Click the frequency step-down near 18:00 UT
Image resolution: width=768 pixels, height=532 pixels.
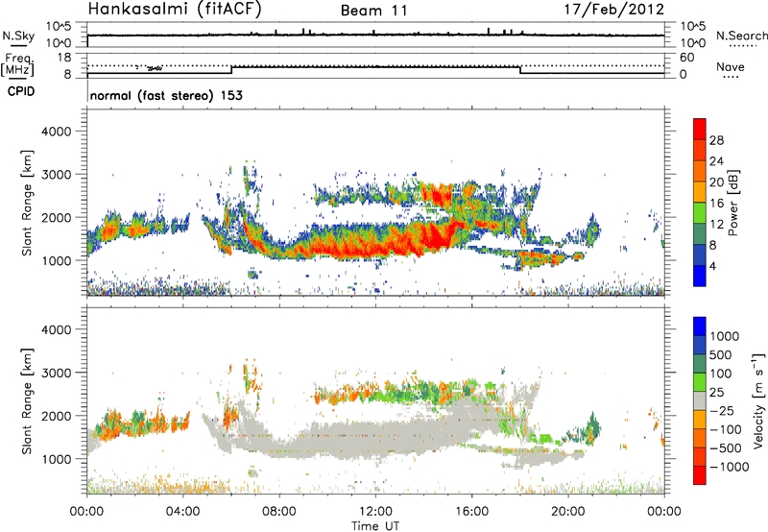[520, 70]
